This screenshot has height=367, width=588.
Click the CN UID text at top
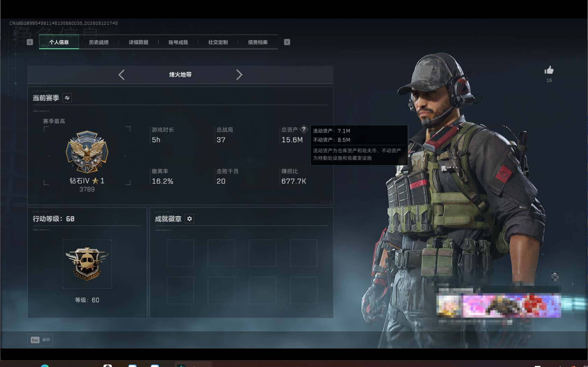pos(63,23)
